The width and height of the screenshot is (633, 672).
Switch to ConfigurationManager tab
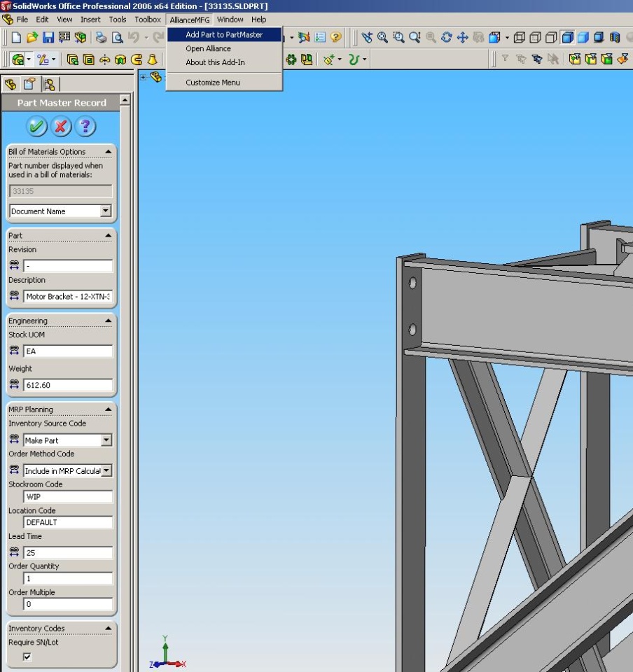49,84
